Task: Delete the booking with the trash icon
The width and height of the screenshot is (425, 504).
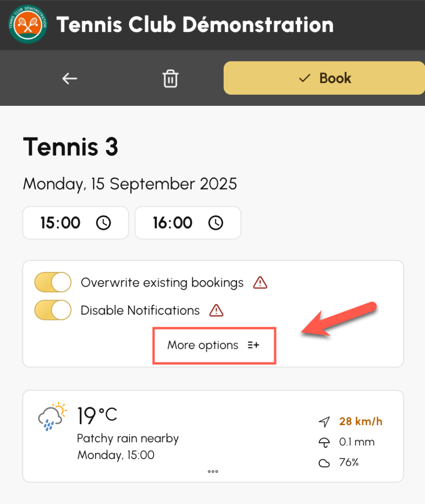Action: pyautogui.click(x=170, y=78)
